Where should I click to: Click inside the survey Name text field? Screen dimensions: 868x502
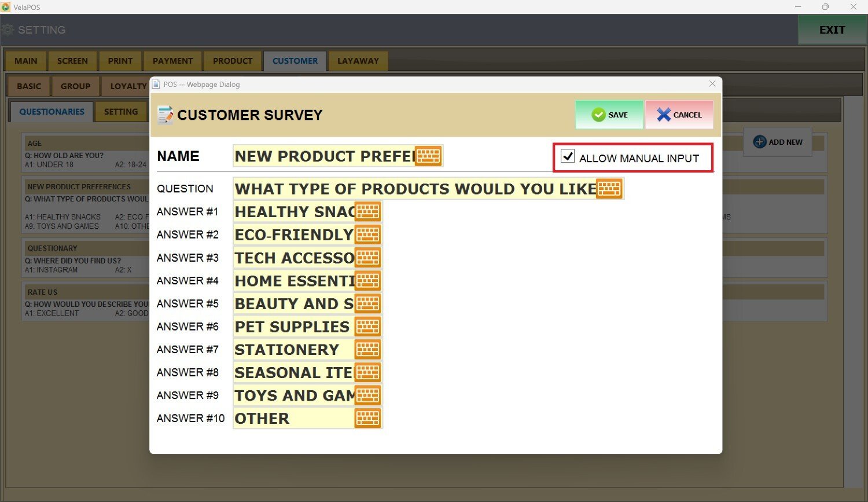click(x=324, y=156)
